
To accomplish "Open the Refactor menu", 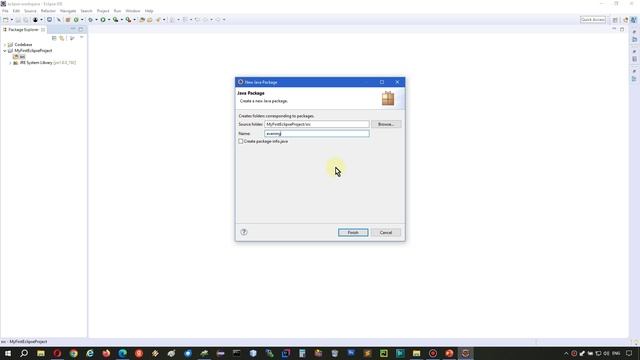I will (48, 11).
